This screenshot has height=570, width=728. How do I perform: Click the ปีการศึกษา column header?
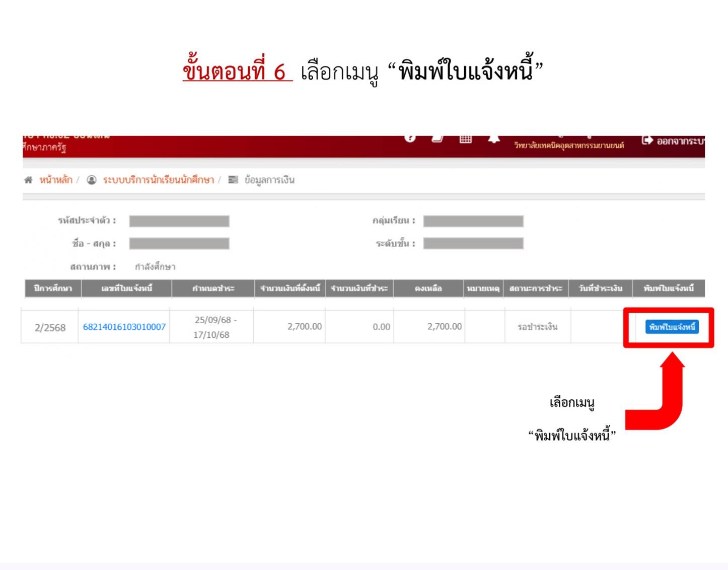tap(53, 289)
